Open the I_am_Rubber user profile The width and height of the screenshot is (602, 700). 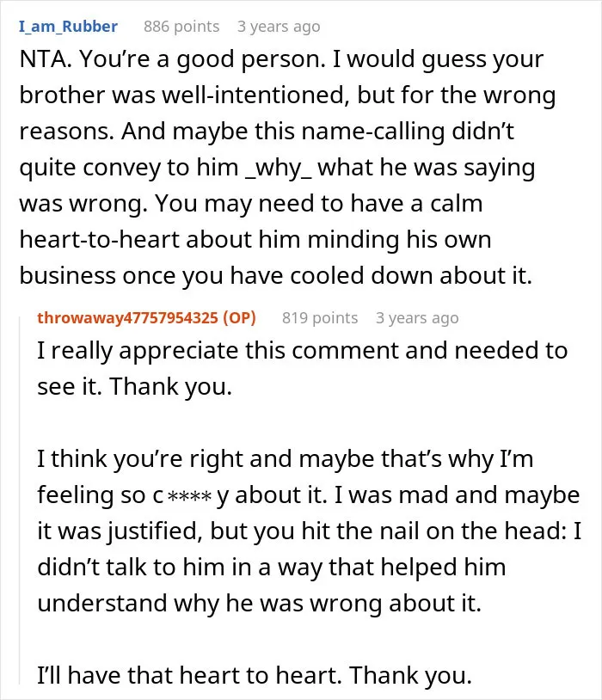(68, 27)
